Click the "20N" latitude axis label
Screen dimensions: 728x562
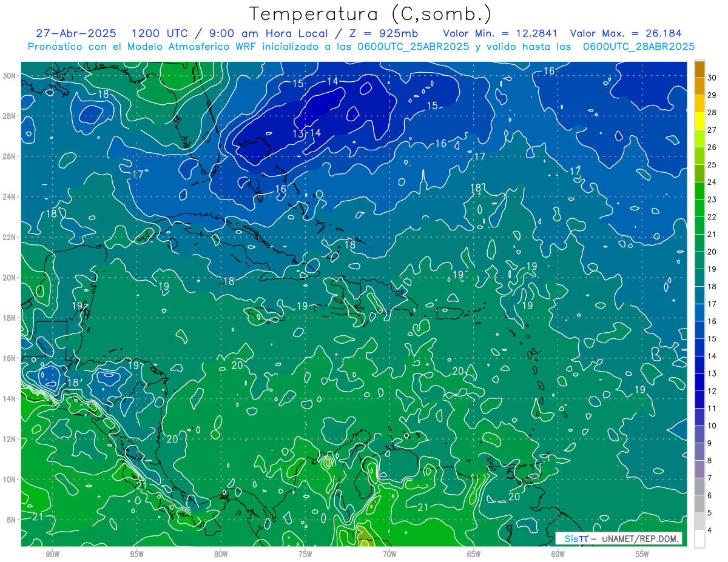10,278
